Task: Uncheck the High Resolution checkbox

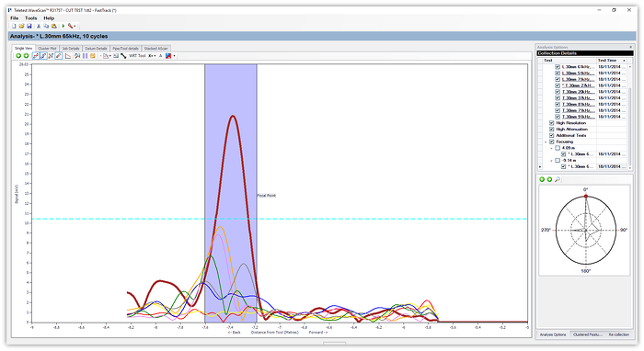Action: [x=552, y=123]
